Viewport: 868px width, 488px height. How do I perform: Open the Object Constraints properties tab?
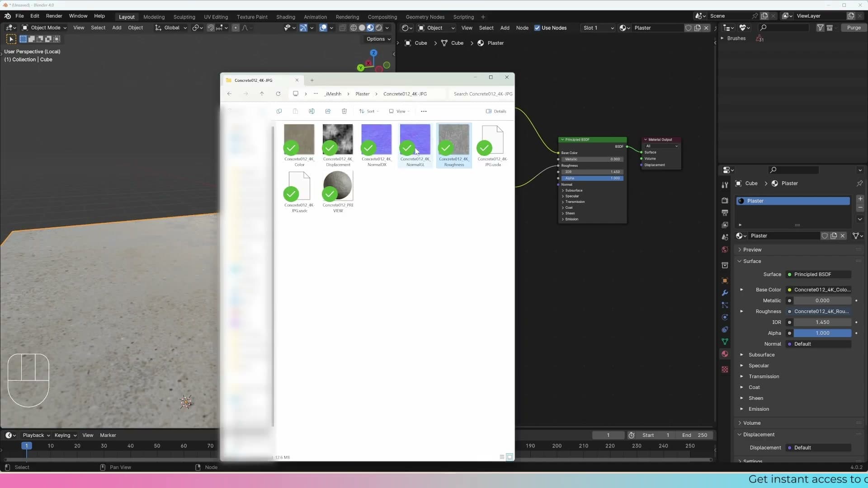pos(725,329)
